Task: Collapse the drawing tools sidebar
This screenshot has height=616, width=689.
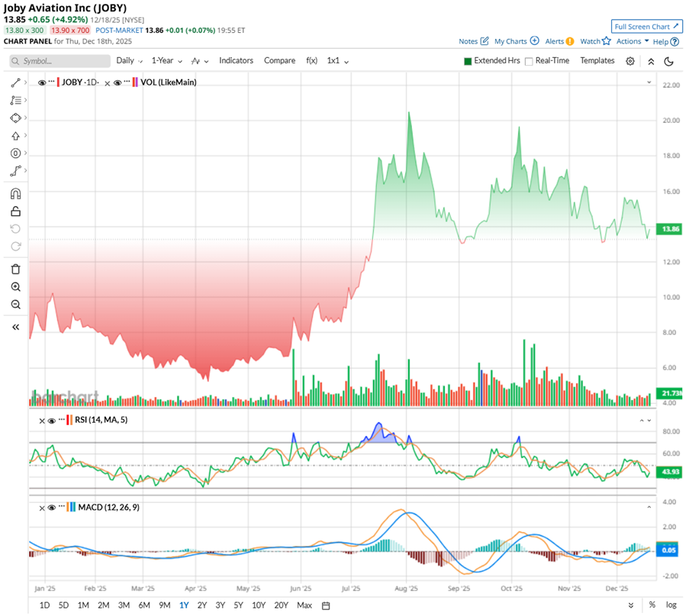Action: (x=15, y=327)
